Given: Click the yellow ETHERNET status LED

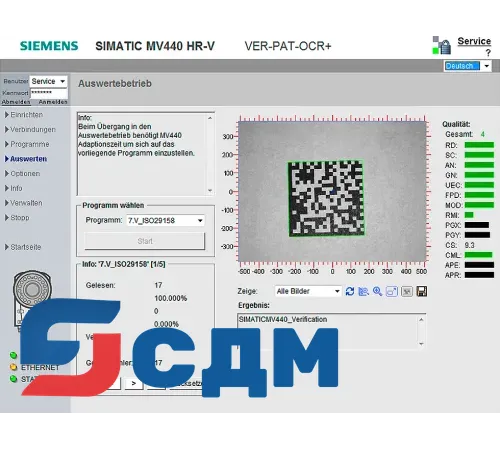Looking at the screenshot, I should (x=13, y=367).
